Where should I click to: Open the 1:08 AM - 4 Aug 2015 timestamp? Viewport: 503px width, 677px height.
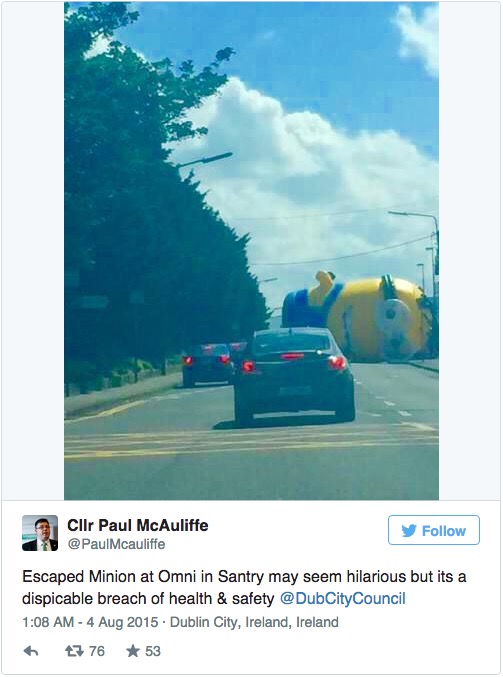click(x=90, y=622)
